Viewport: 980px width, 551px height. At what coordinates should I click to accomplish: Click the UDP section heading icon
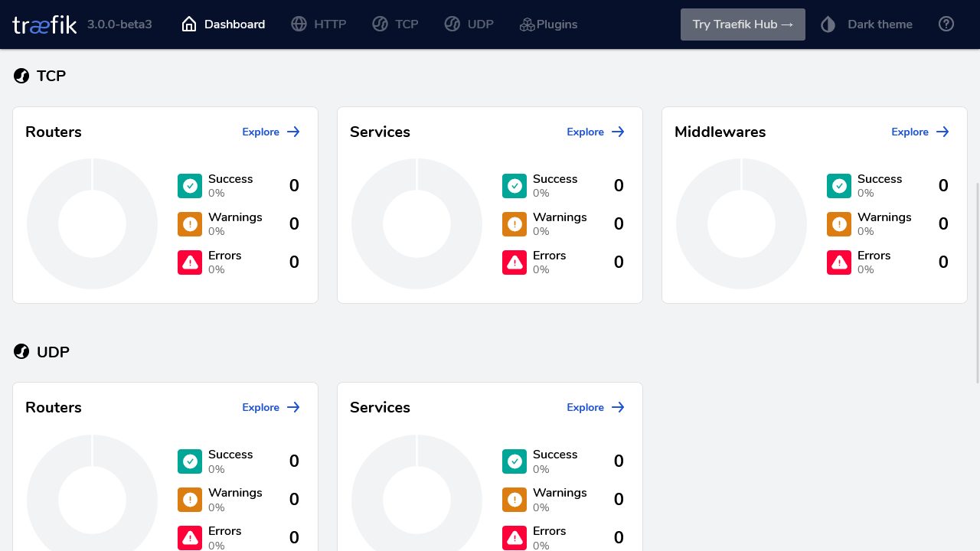pos(21,352)
